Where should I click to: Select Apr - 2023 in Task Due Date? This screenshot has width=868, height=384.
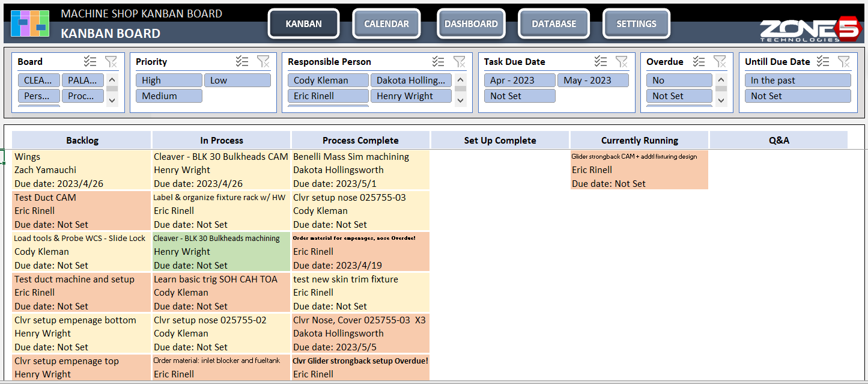click(x=519, y=79)
